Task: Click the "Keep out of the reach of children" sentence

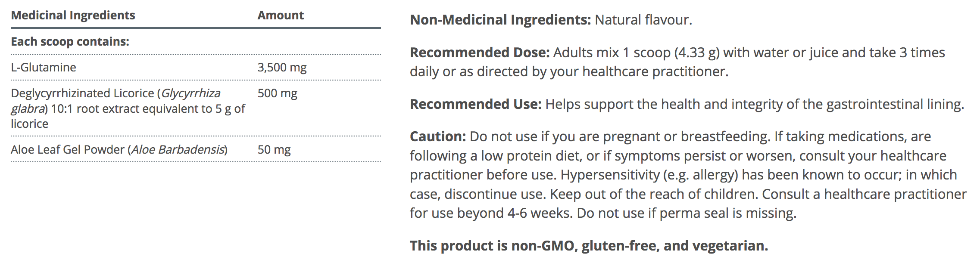Action: (653, 194)
